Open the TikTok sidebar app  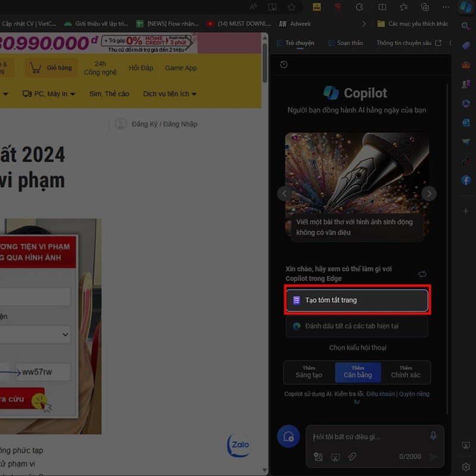[466, 161]
